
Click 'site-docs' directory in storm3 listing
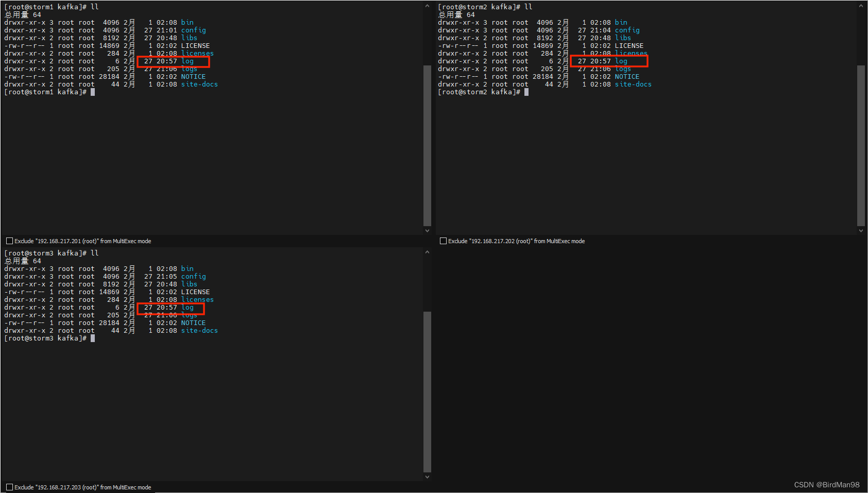(200, 331)
